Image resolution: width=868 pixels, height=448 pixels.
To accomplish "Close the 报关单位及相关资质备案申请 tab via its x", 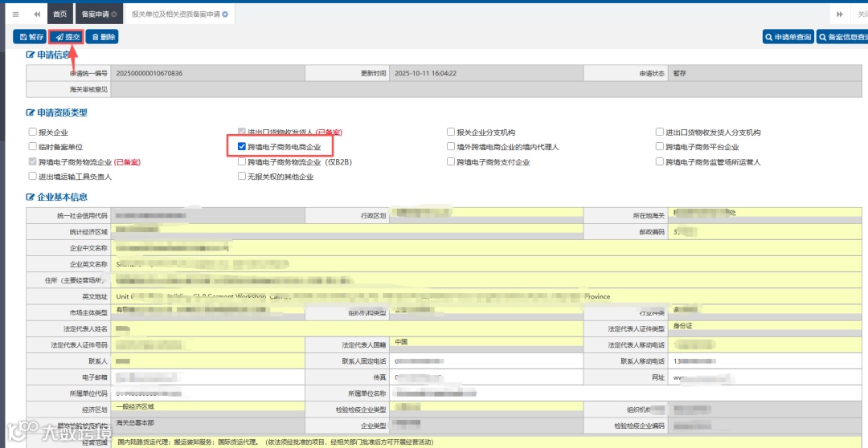I will pyautogui.click(x=225, y=14).
